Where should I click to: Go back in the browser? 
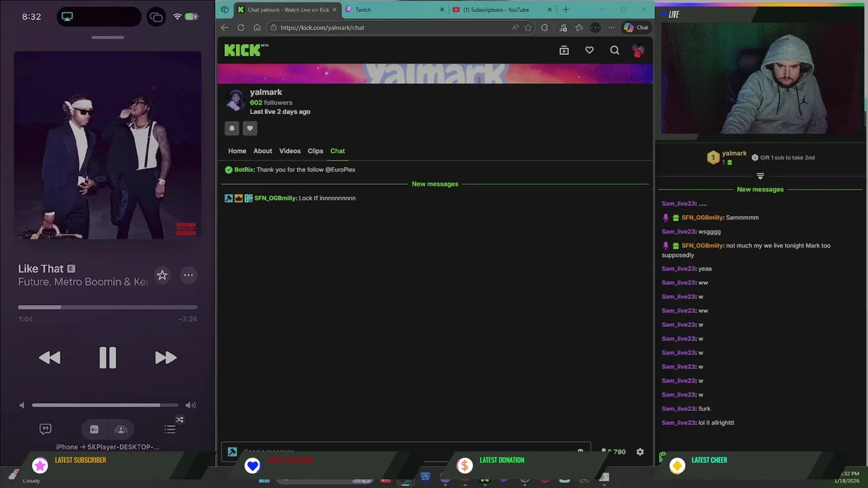(224, 28)
